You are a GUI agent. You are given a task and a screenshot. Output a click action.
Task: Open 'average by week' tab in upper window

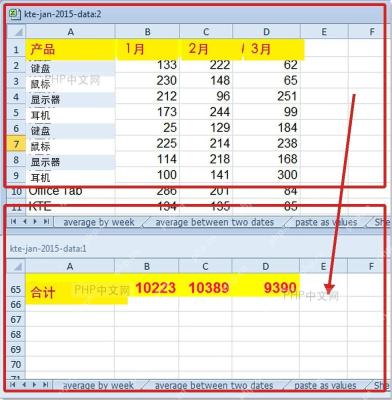[99, 222]
